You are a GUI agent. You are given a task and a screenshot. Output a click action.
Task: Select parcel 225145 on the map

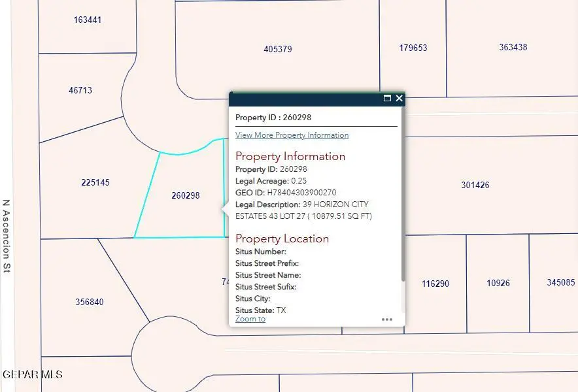(x=95, y=182)
